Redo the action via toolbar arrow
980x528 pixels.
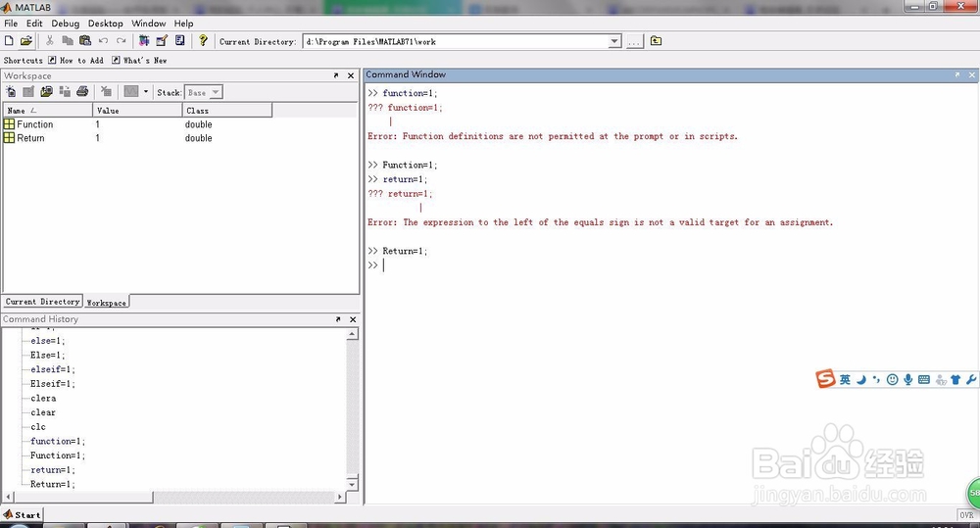tap(122, 41)
